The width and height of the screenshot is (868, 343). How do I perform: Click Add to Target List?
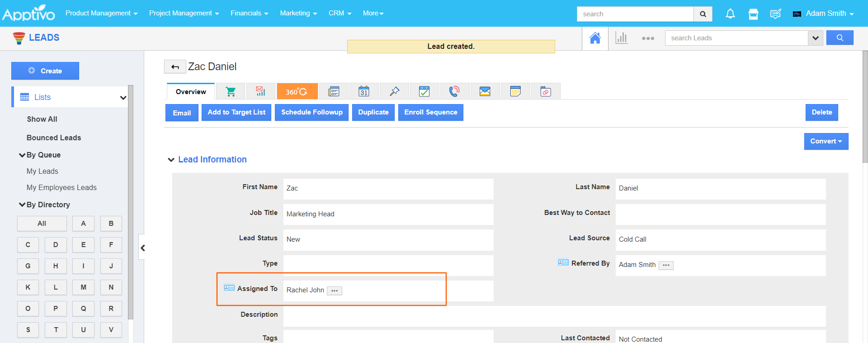click(236, 112)
